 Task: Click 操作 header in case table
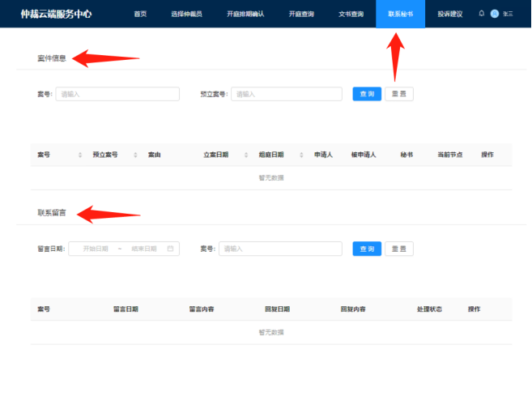pos(487,155)
